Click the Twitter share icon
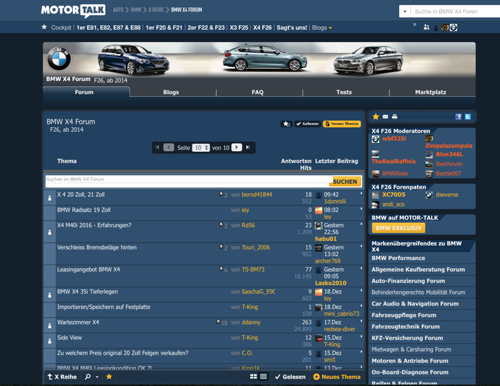This screenshot has width=500, height=386. click(x=468, y=117)
